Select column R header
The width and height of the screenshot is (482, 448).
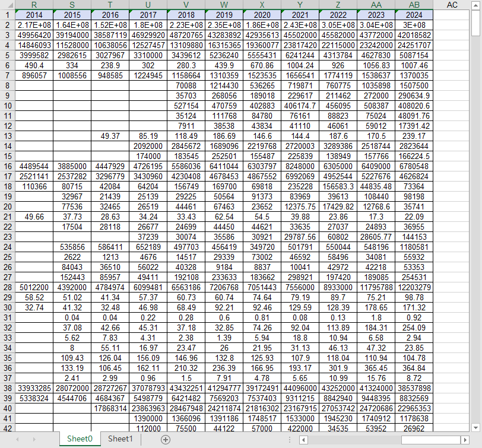click(34, 5)
